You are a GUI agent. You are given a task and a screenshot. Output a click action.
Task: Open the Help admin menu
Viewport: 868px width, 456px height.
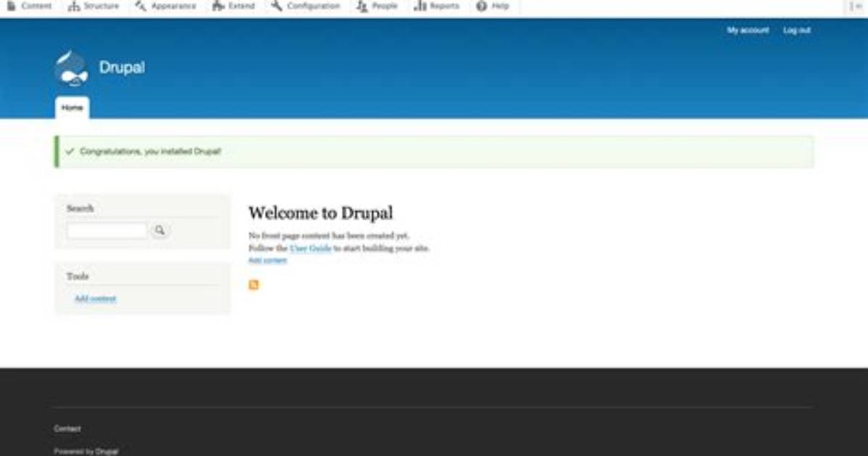(493, 6)
